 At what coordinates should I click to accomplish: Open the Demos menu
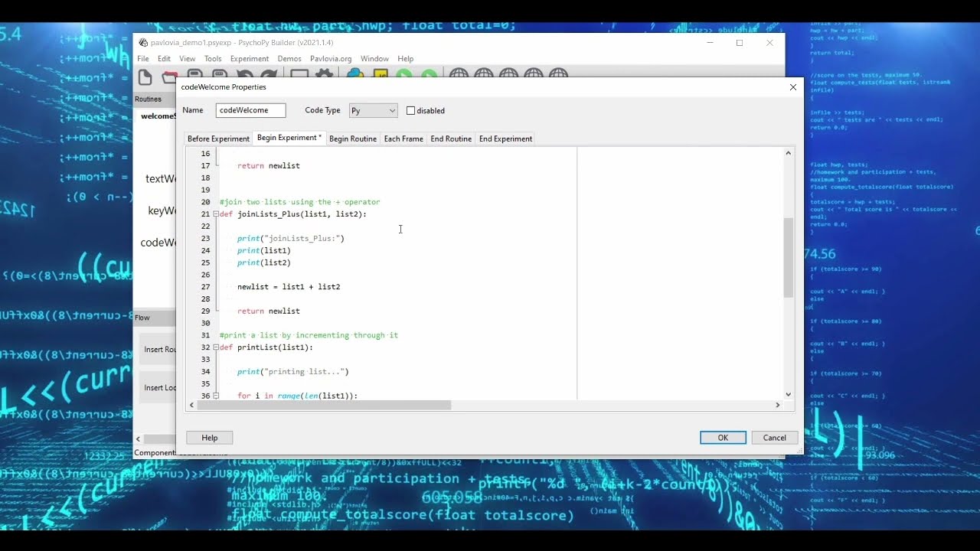coord(289,59)
